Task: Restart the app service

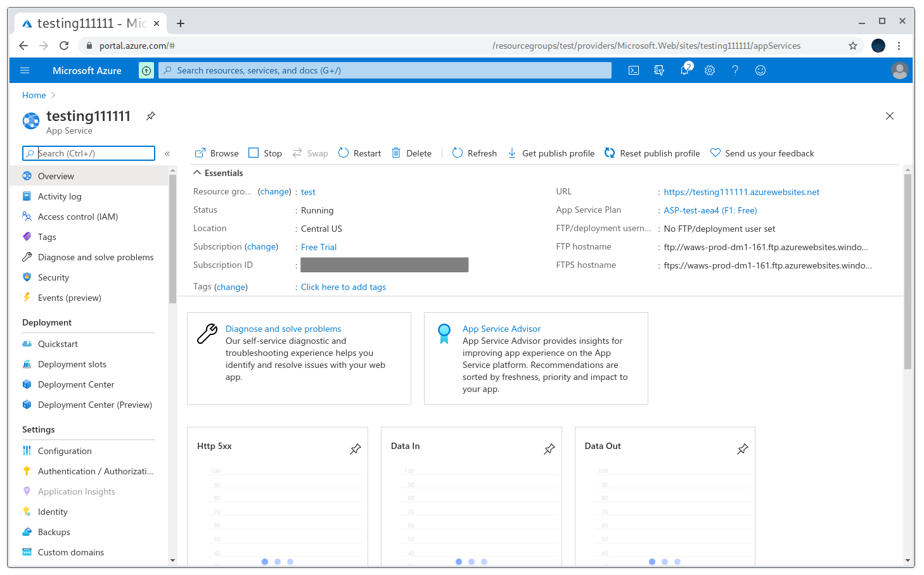Action: coord(360,153)
